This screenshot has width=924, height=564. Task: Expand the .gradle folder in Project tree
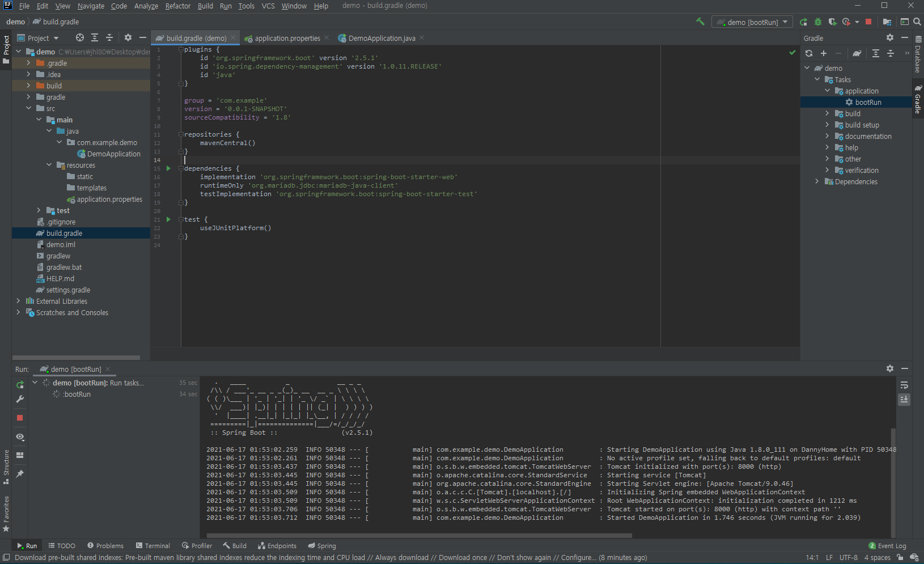[x=28, y=63]
